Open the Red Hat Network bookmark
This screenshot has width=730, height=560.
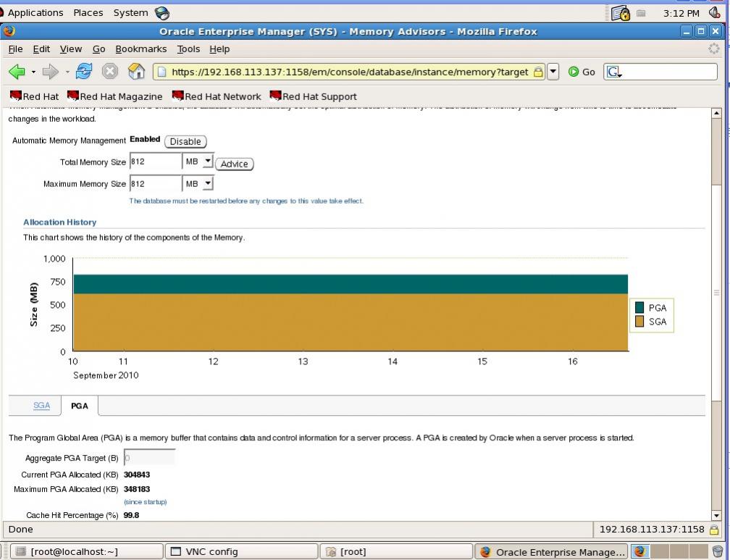217,96
